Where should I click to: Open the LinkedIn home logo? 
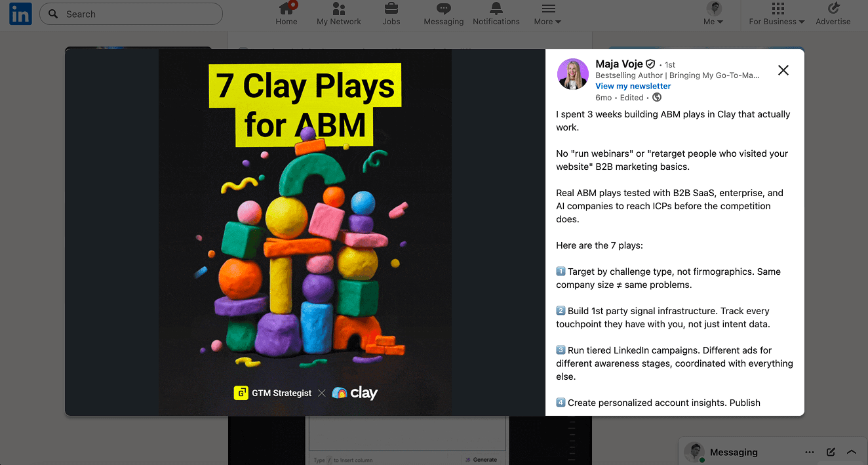pos(20,14)
